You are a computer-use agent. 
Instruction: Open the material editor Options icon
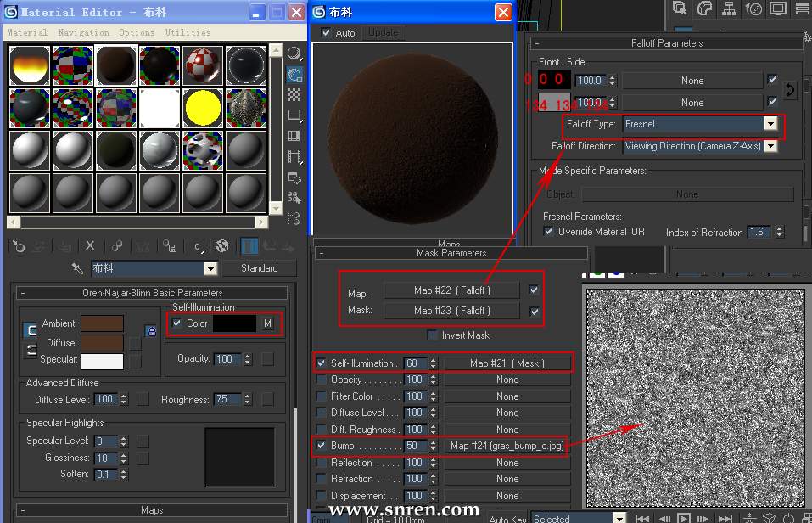[294, 178]
